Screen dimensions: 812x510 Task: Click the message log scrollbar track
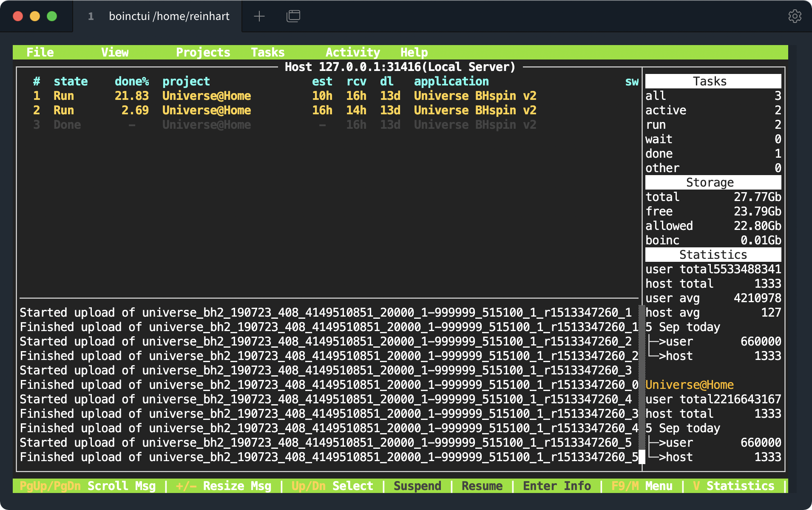(642, 378)
